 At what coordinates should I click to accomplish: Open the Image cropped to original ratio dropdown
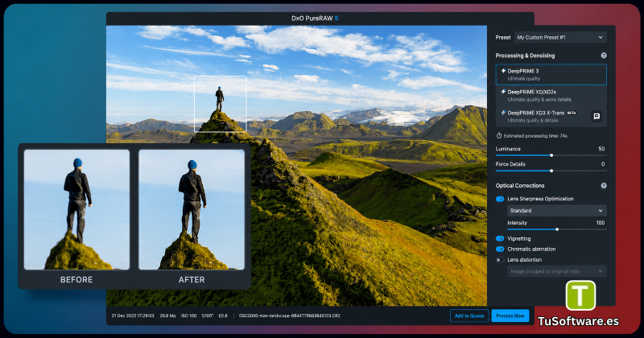coord(557,271)
